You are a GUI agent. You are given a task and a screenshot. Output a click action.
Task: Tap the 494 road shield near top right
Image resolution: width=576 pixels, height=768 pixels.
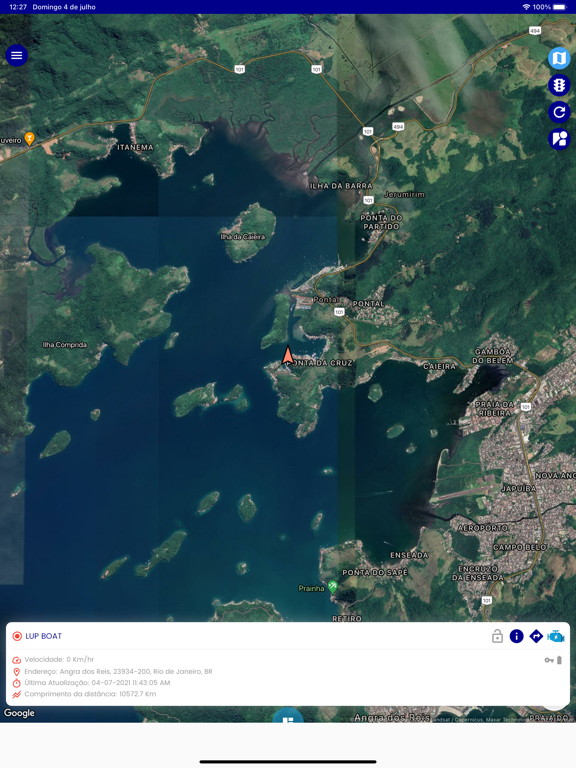pos(535,30)
